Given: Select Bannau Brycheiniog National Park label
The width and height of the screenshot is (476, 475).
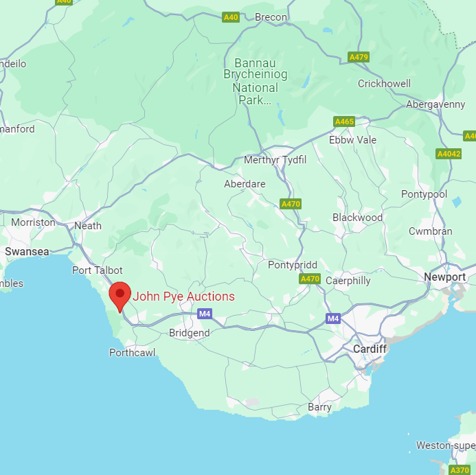Looking at the screenshot, I should point(256,82).
